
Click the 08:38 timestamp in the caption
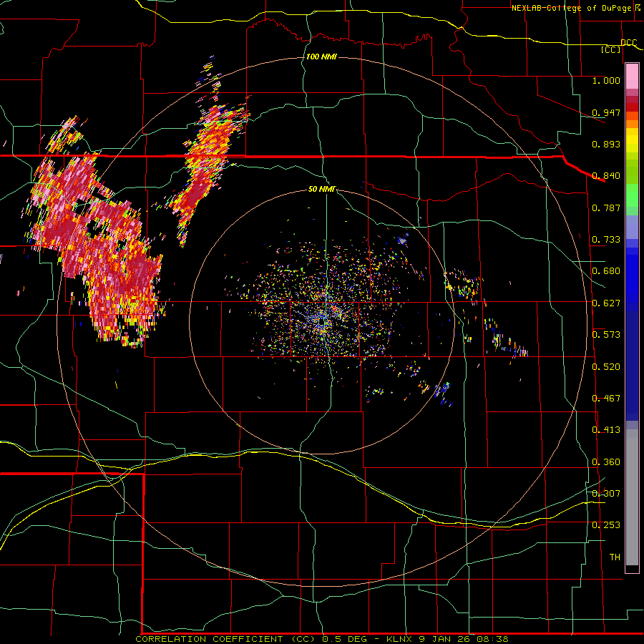492,639
